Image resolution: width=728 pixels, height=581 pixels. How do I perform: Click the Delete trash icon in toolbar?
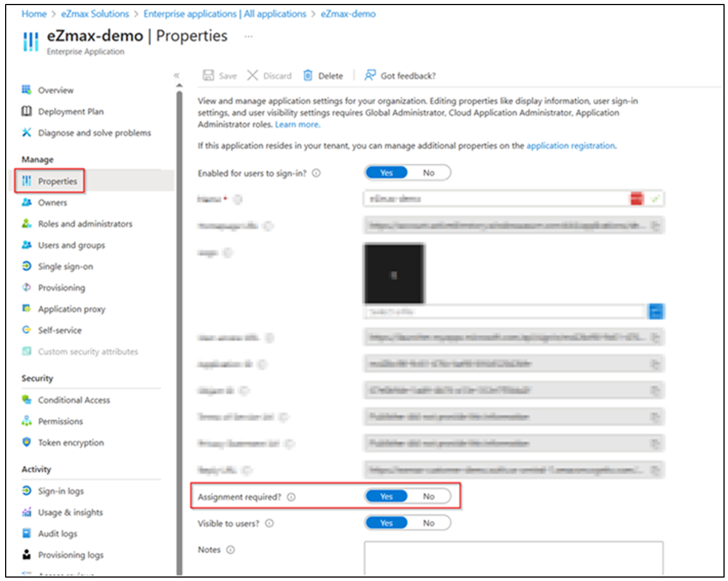pos(308,75)
